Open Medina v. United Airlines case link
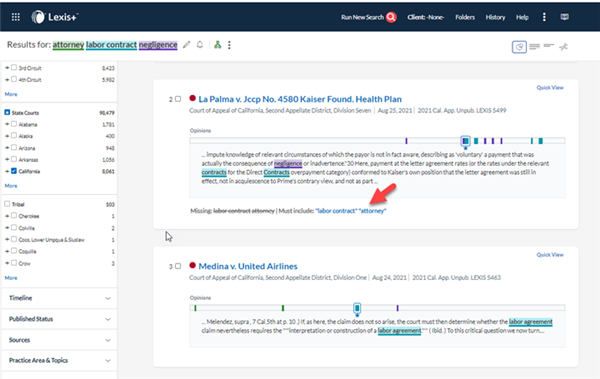This screenshot has width=600, height=379. pos(248,266)
